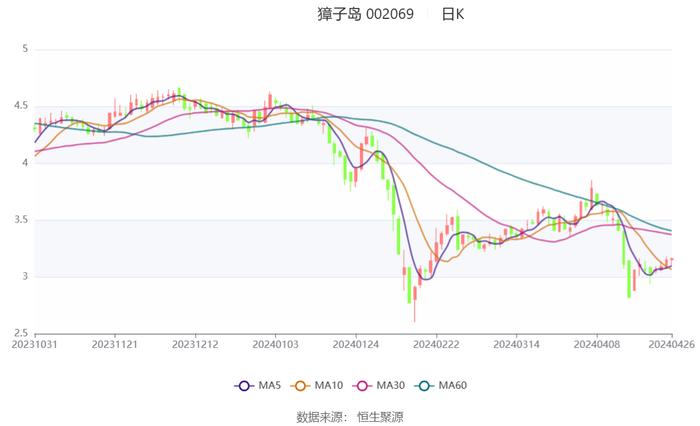This screenshot has height=426, width=700.
Task: Click the 4.5 price axis label
Action: pyautogui.click(x=22, y=106)
